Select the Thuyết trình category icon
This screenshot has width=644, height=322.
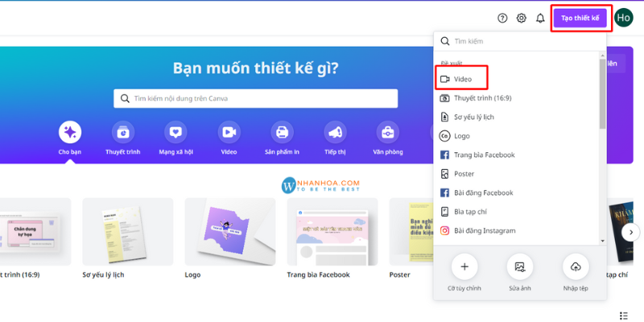tap(123, 132)
